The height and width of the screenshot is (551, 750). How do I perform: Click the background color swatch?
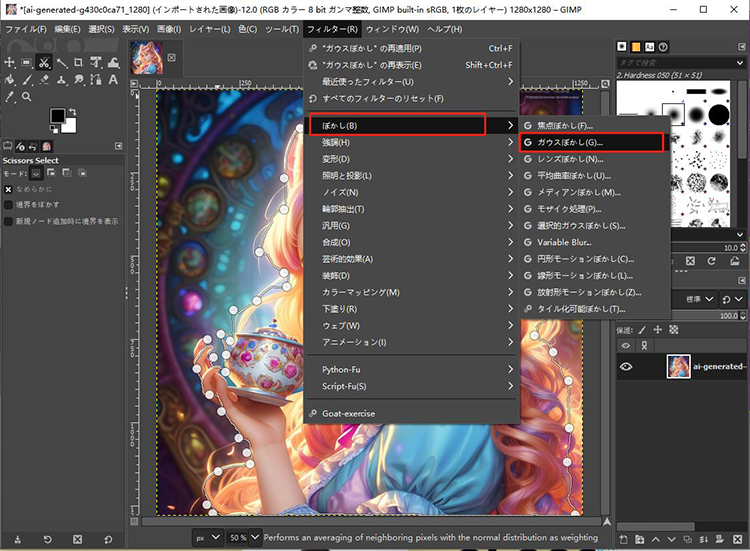click(x=69, y=126)
